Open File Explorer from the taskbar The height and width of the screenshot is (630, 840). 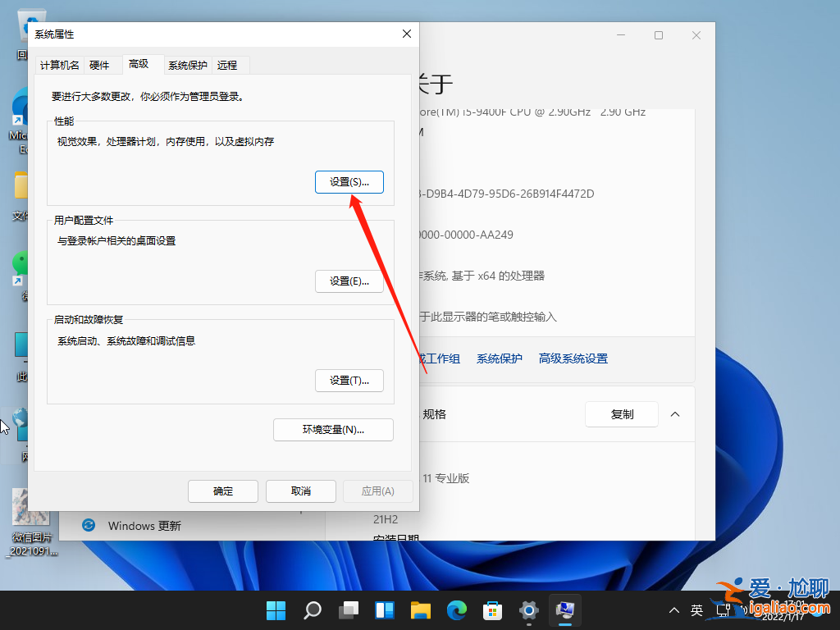[x=421, y=610]
